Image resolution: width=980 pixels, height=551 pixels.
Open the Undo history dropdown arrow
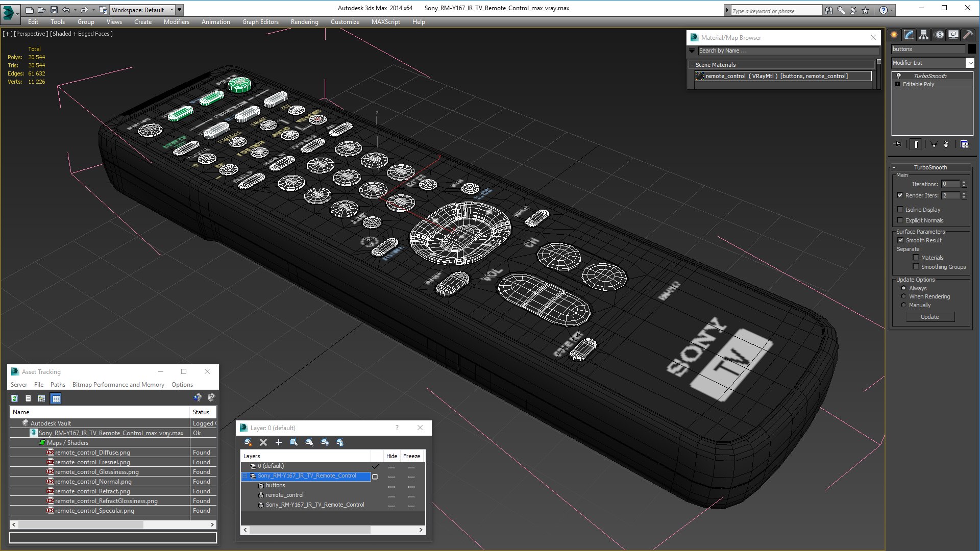[x=75, y=10]
